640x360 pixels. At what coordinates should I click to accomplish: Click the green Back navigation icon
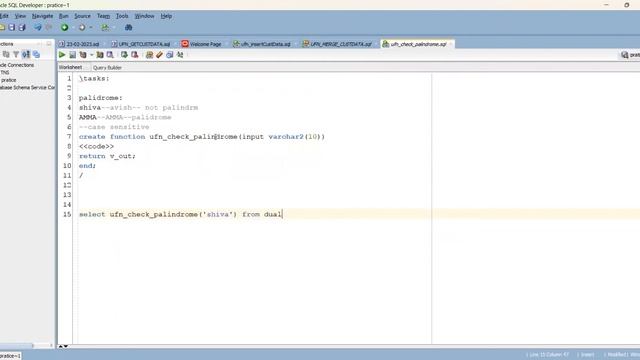[x=64, y=27]
